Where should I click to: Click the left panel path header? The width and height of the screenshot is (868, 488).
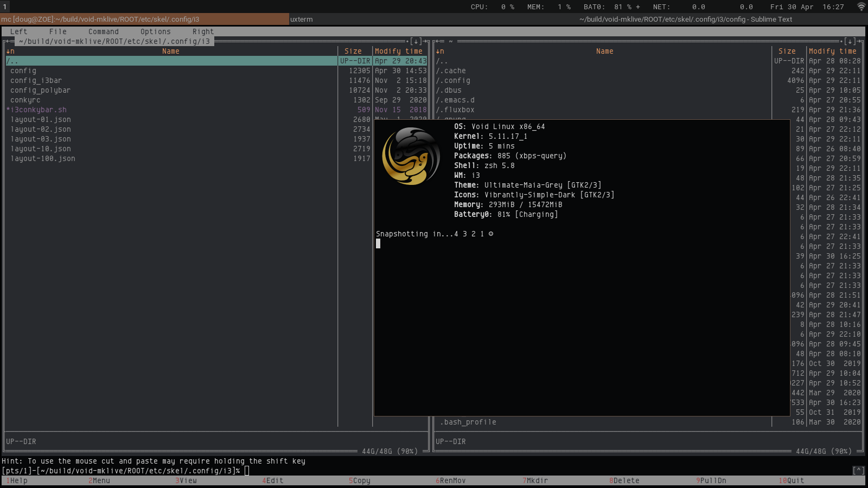pos(114,41)
